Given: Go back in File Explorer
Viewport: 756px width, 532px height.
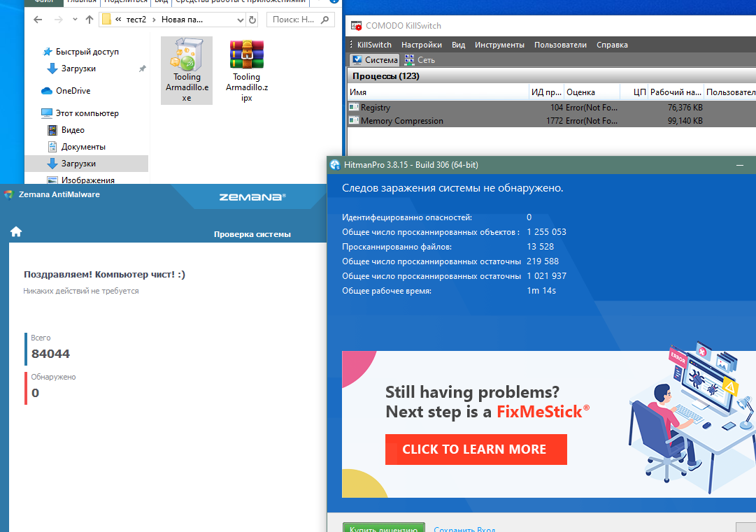Looking at the screenshot, I should tap(38, 20).
